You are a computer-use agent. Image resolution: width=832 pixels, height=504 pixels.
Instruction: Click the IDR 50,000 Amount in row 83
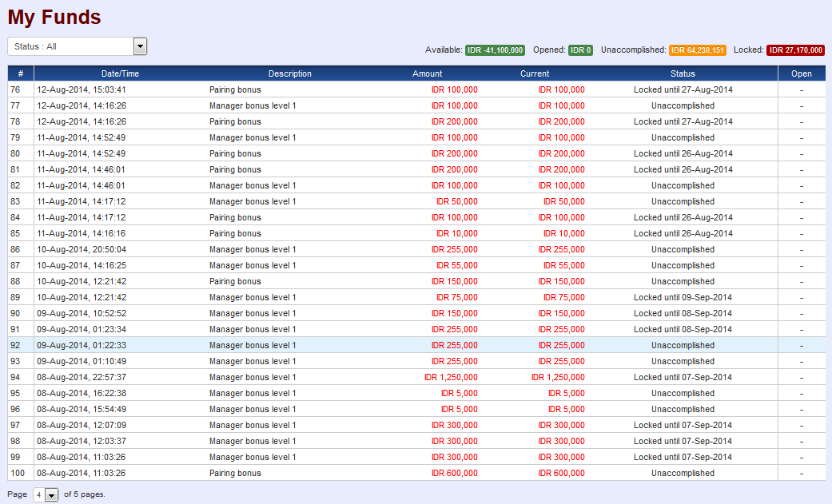tap(457, 201)
